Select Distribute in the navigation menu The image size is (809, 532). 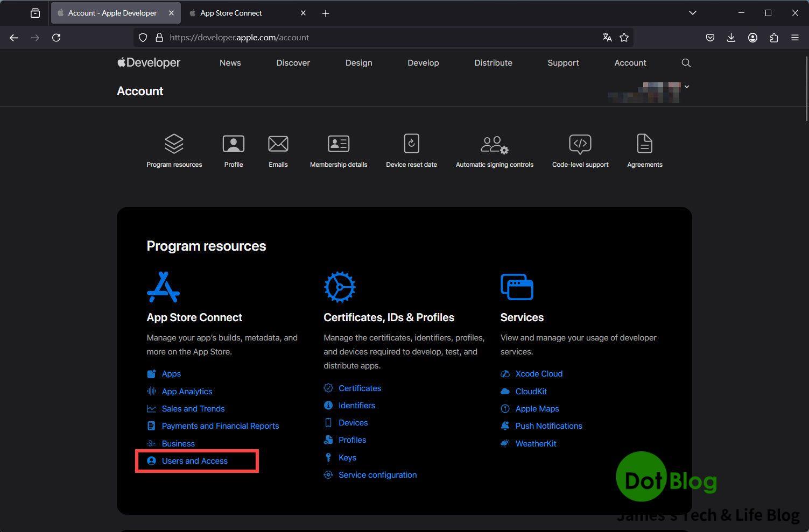coord(493,63)
